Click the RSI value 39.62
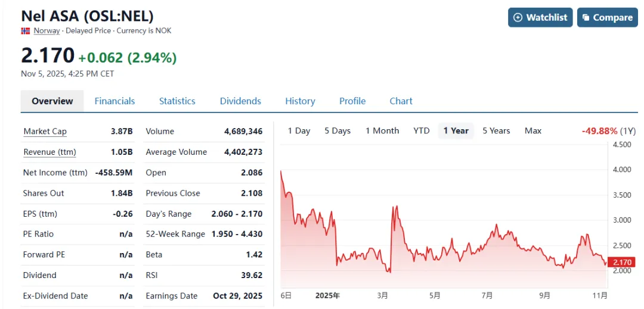 [252, 275]
